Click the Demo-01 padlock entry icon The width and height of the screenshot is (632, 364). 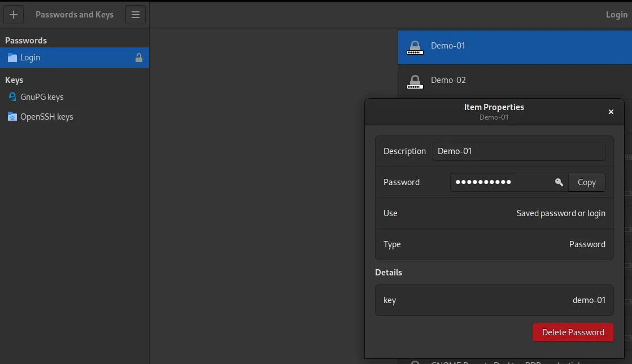[x=415, y=47]
